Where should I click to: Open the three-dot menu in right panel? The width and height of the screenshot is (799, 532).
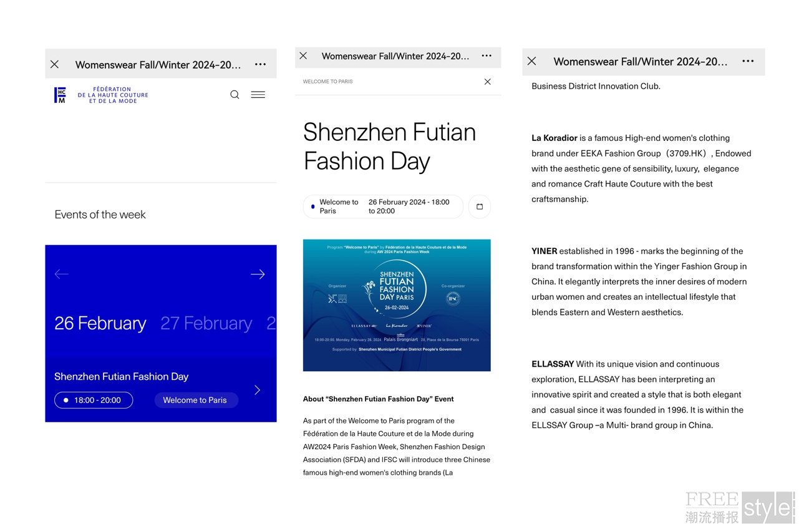(748, 61)
